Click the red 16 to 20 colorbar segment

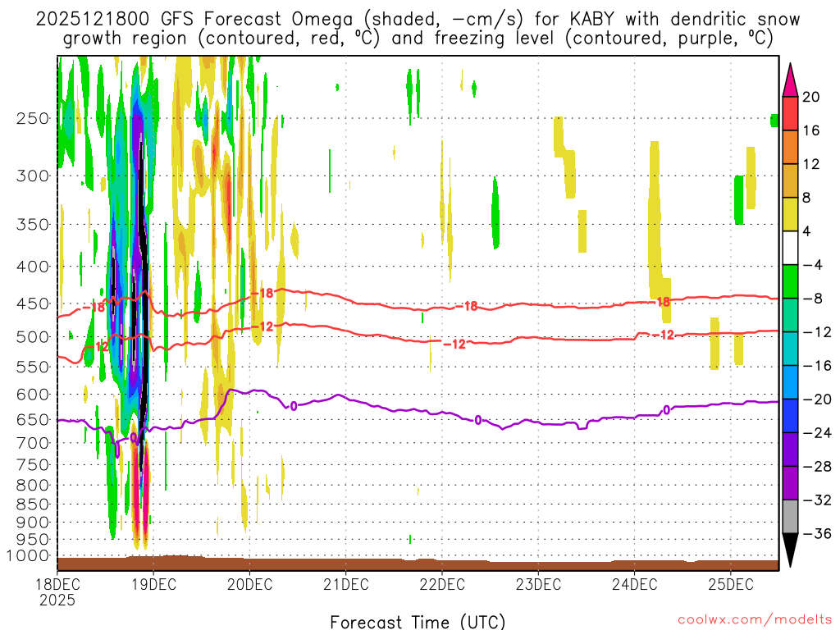coord(790,113)
